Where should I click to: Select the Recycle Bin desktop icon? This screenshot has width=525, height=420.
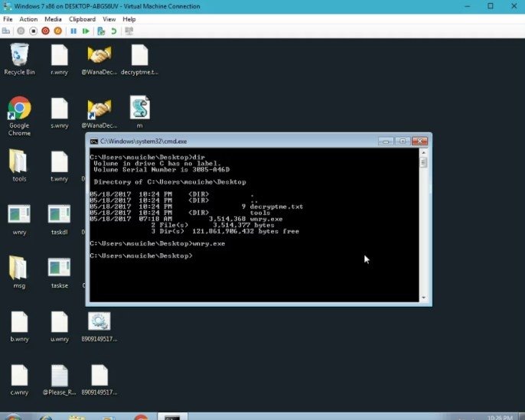[x=19, y=60]
